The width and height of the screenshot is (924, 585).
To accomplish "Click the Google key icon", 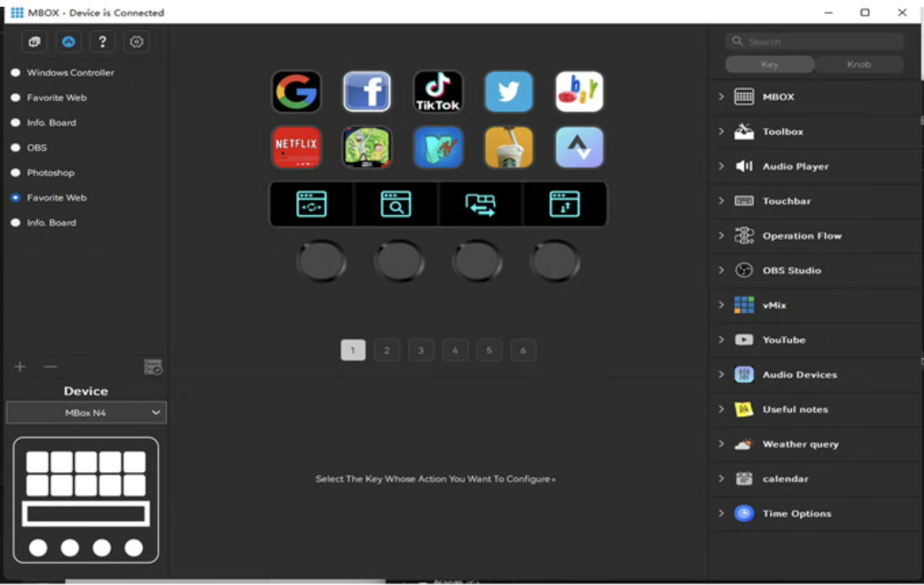I will click(296, 92).
